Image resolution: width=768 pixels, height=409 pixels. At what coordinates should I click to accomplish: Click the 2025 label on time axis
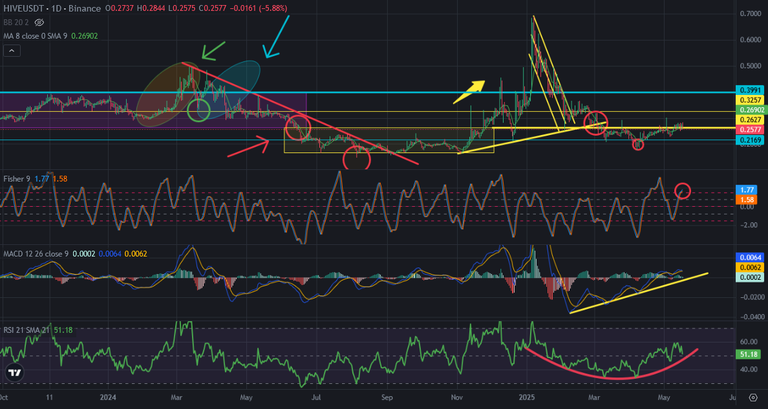[527, 397]
